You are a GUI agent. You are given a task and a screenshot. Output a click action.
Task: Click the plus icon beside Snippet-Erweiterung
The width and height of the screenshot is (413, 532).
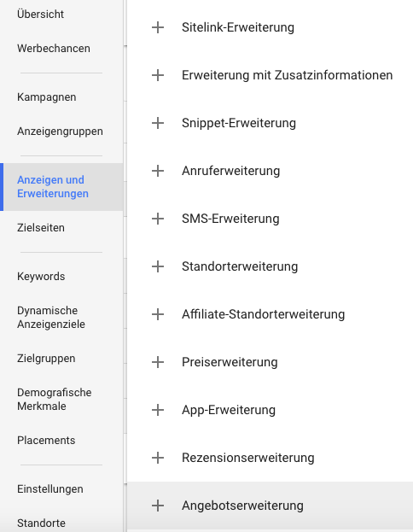click(x=158, y=123)
